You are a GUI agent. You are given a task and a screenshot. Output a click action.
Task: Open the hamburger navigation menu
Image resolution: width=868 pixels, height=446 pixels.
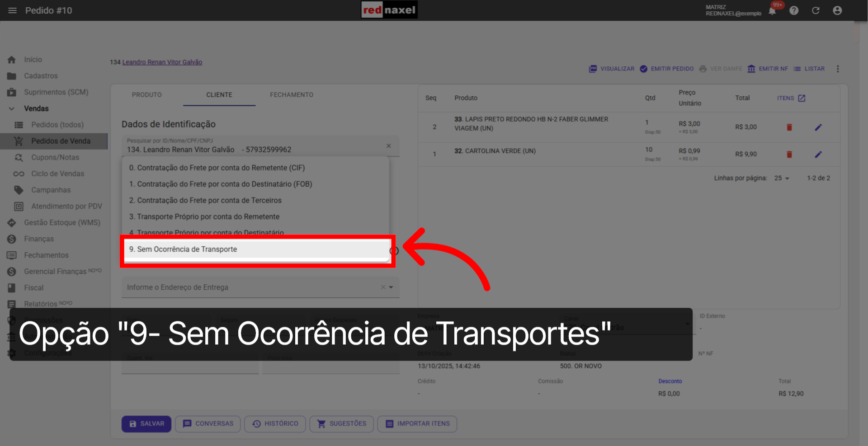[12, 10]
